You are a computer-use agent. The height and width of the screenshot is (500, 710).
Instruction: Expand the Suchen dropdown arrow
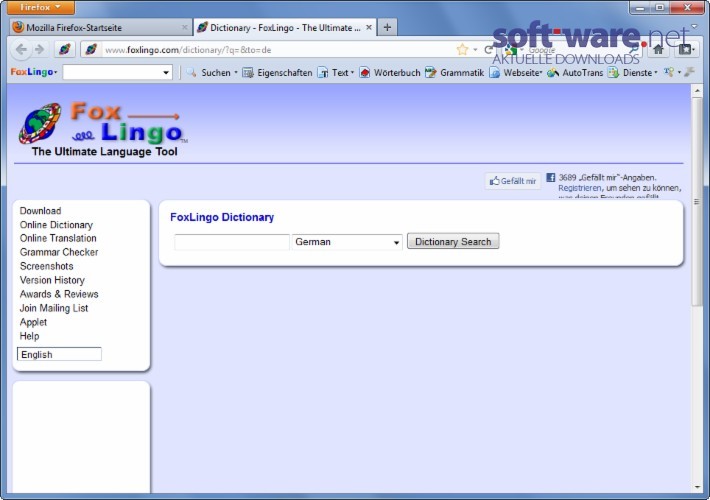click(236, 72)
